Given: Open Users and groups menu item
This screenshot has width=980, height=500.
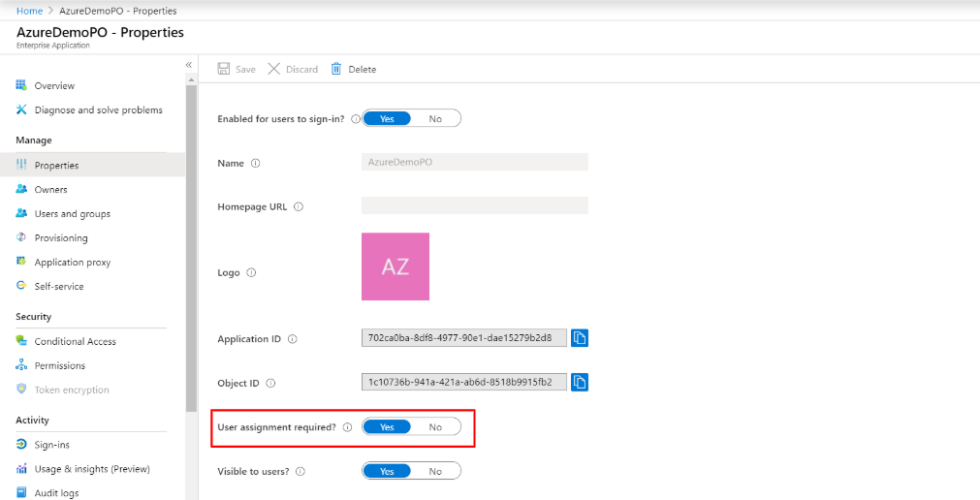Looking at the screenshot, I should coord(72,213).
